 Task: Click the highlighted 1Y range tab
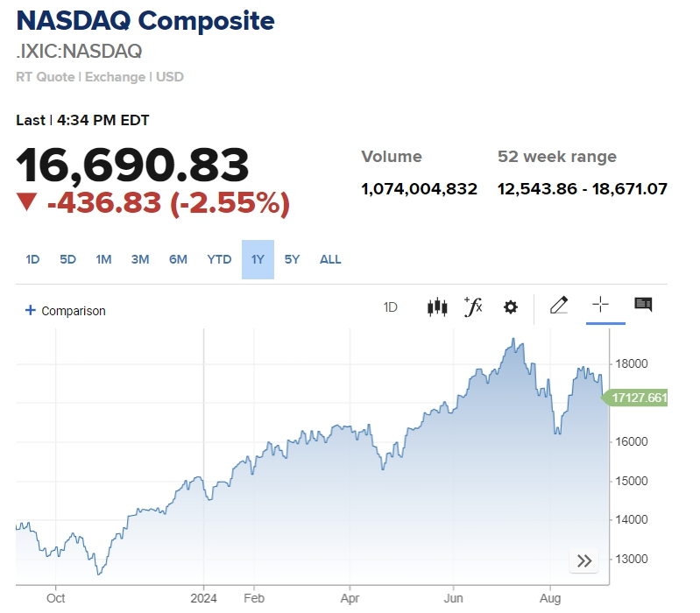(x=258, y=259)
